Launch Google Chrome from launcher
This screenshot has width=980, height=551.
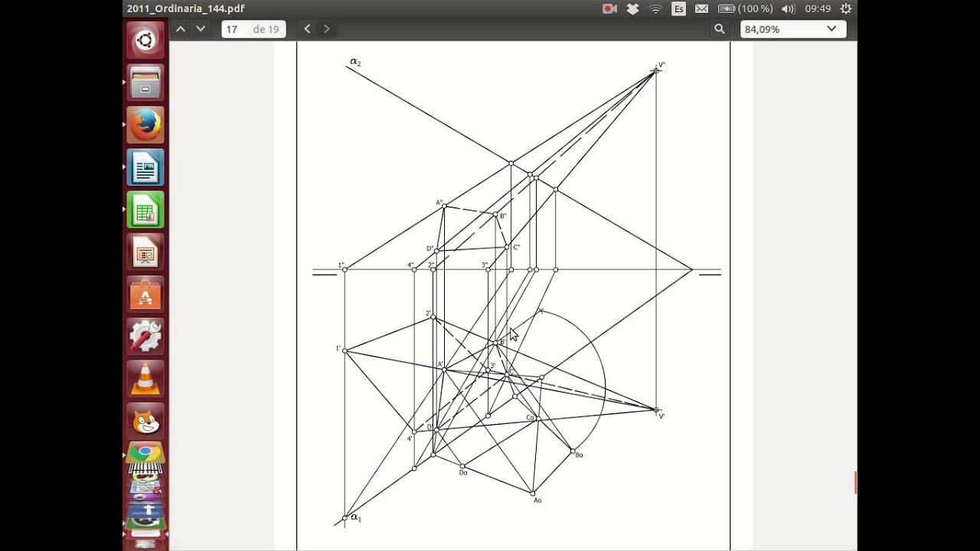click(x=145, y=452)
